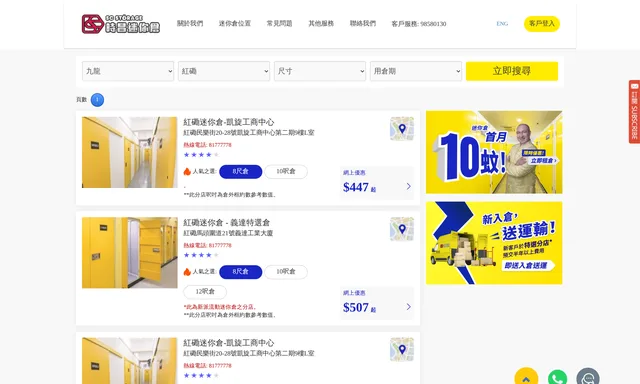Open the $447 online offer box
Viewport: 640px width, 384px height.
click(377, 183)
